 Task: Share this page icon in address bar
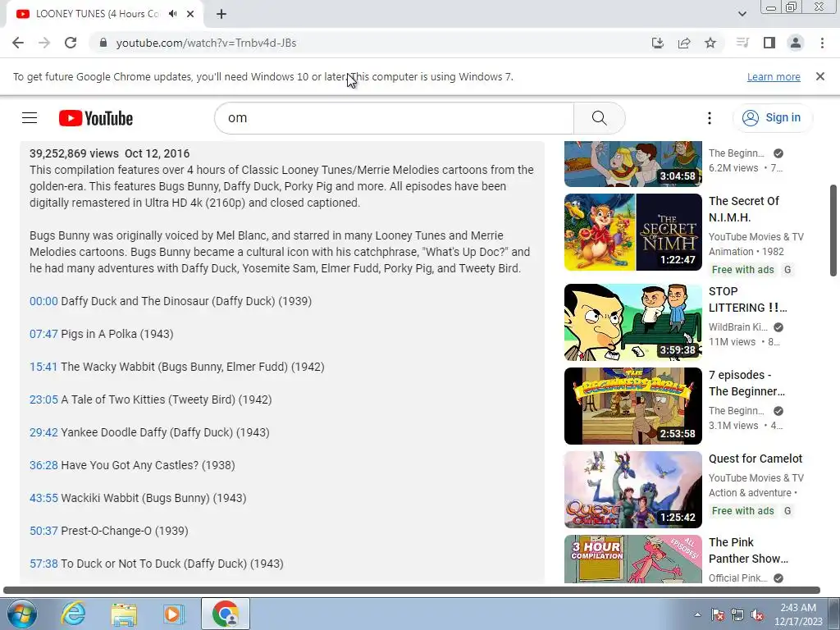[x=684, y=43]
